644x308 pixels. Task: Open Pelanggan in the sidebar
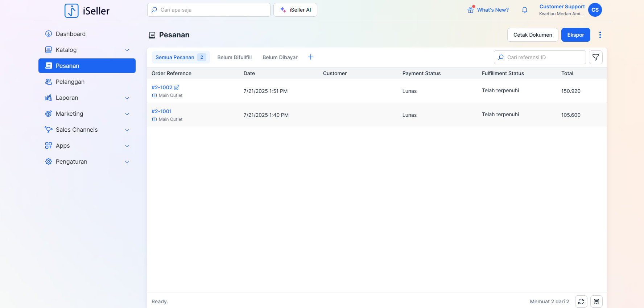(x=70, y=82)
